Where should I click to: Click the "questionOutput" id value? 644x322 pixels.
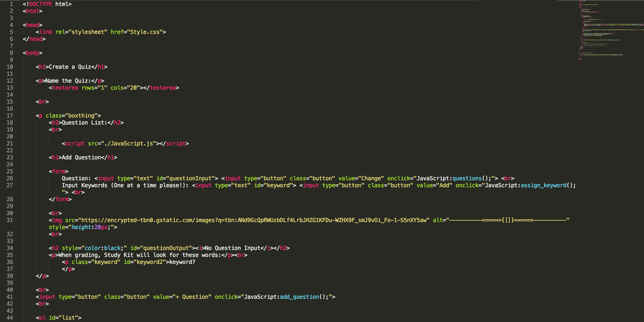point(166,248)
